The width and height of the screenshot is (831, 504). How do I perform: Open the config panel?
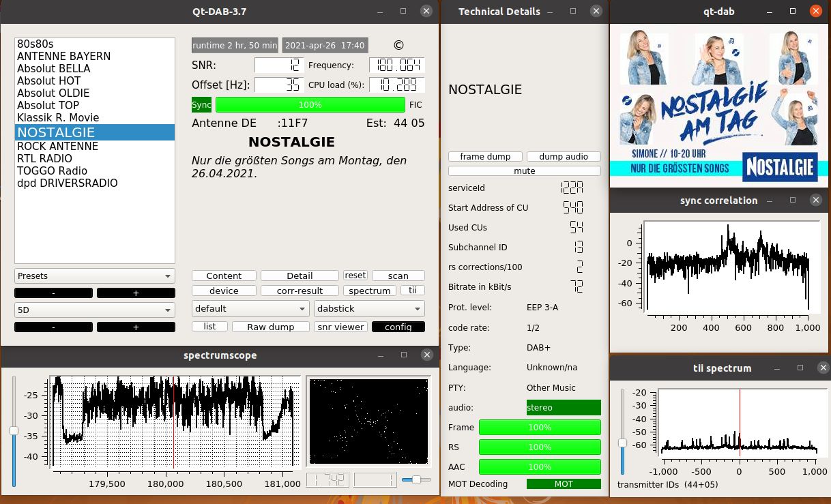point(398,327)
